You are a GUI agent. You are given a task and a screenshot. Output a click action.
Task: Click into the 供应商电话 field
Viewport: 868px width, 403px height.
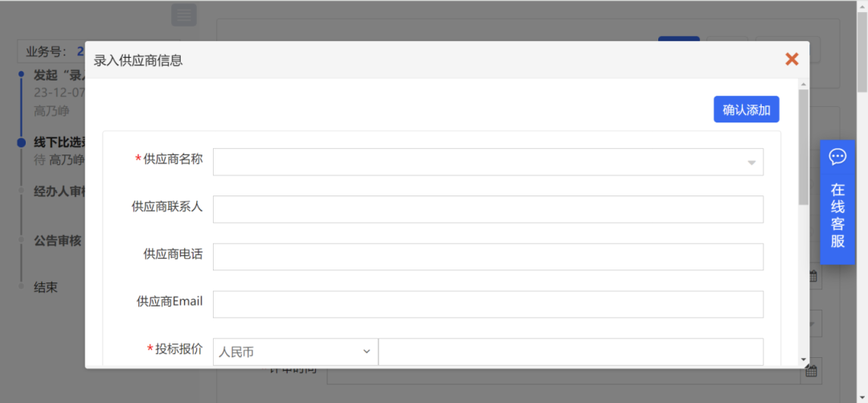[488, 257]
